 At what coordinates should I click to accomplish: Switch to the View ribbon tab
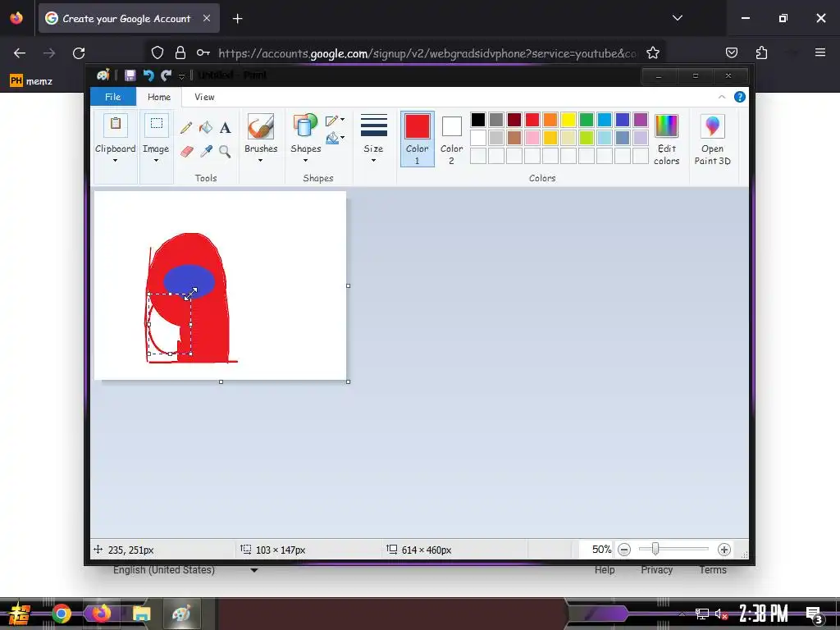pos(204,97)
